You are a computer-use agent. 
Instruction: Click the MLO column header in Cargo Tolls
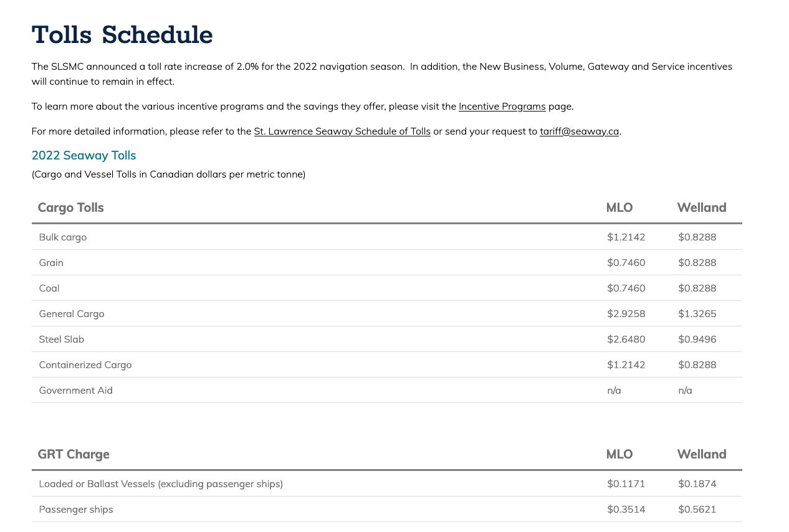pos(619,207)
